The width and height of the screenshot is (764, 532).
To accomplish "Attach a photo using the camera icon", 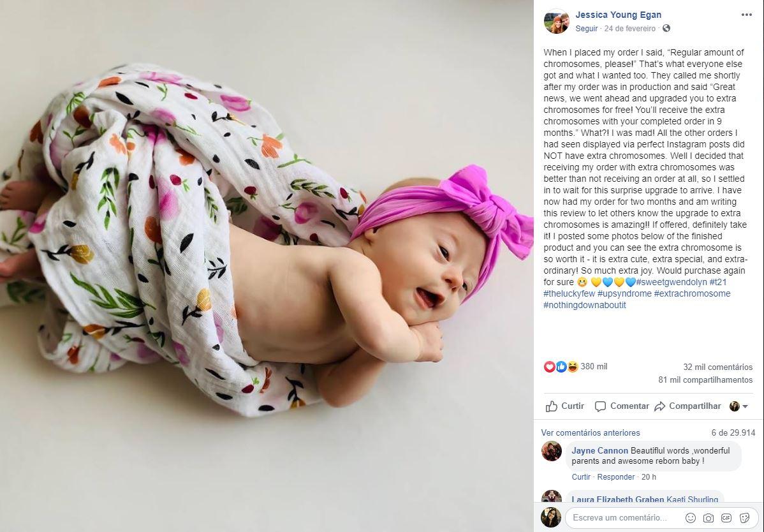I will [709, 518].
